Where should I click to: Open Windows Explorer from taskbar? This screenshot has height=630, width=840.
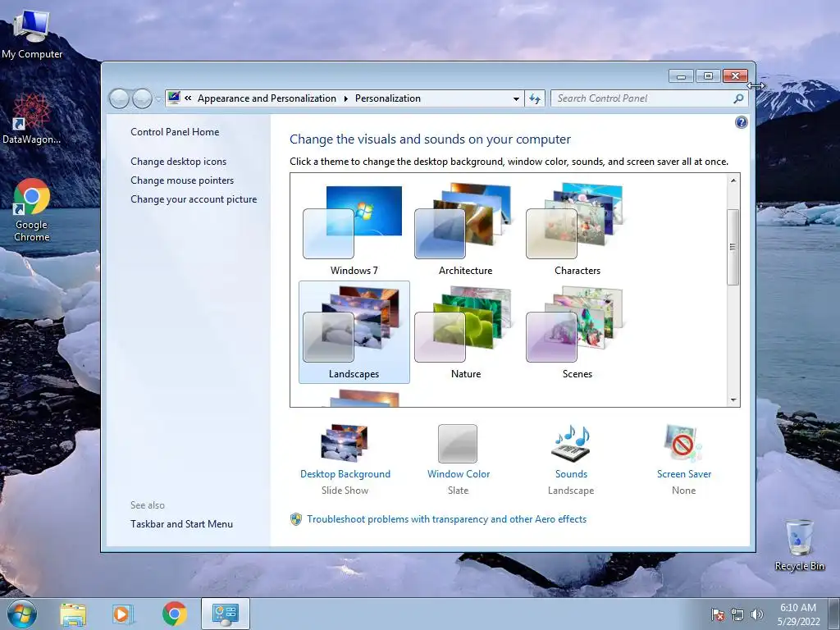(73, 614)
